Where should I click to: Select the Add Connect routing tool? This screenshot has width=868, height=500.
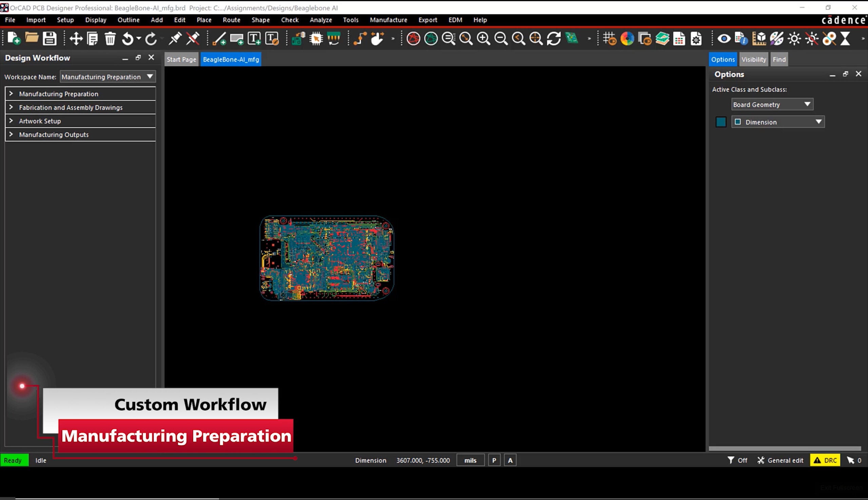point(360,39)
